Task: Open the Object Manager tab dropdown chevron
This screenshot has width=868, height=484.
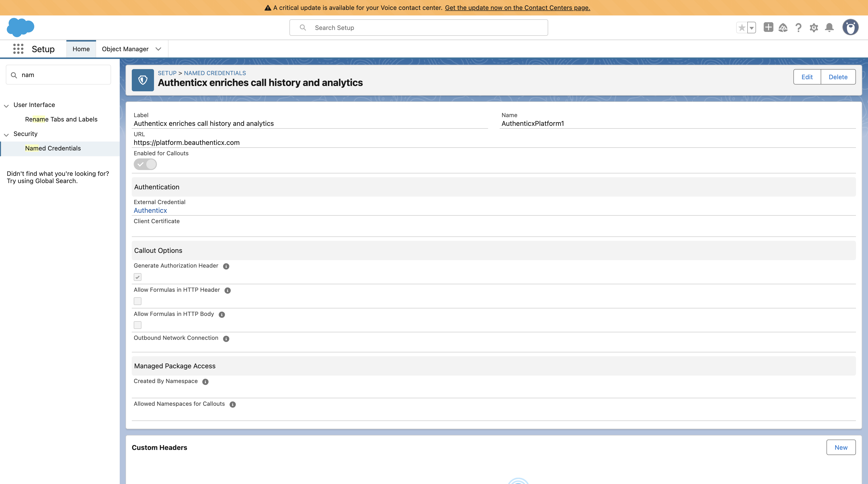Action: coord(158,49)
